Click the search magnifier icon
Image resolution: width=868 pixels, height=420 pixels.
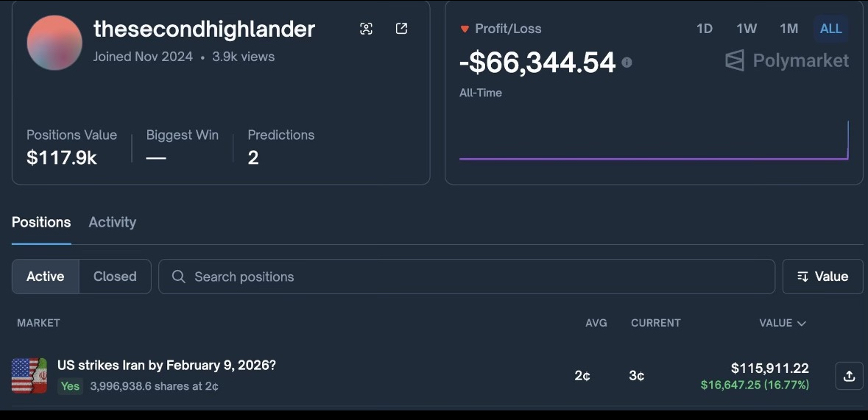[x=178, y=277]
